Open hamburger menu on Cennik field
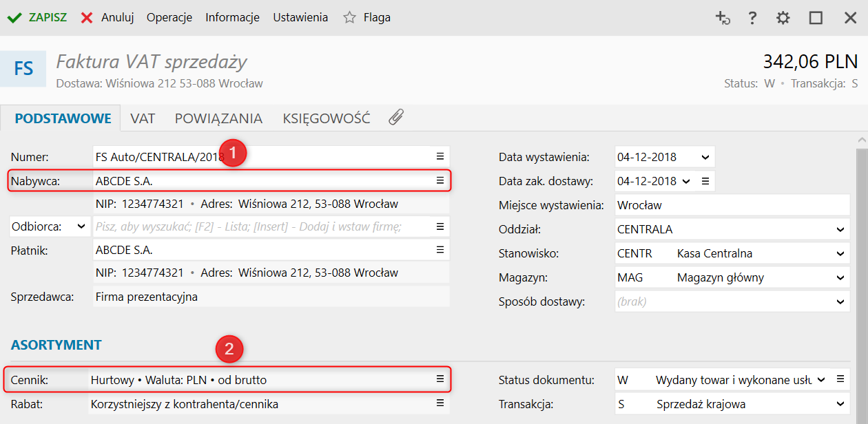Viewport: 868px width, 424px height. (x=440, y=379)
